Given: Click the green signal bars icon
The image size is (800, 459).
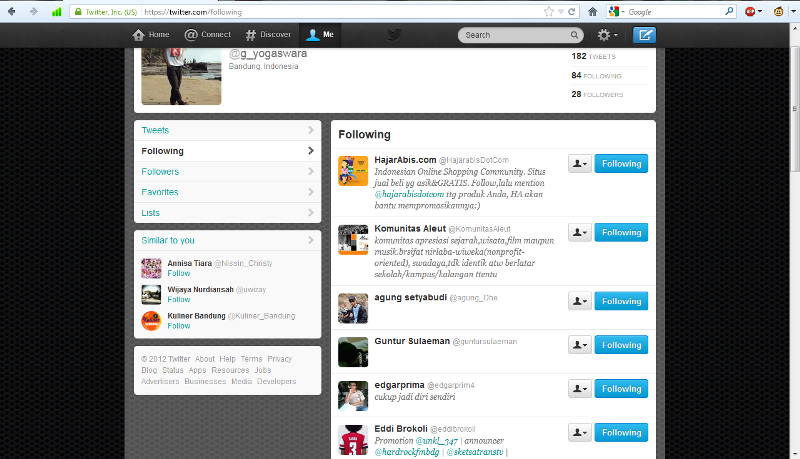Looking at the screenshot, I should pyautogui.click(x=57, y=12).
